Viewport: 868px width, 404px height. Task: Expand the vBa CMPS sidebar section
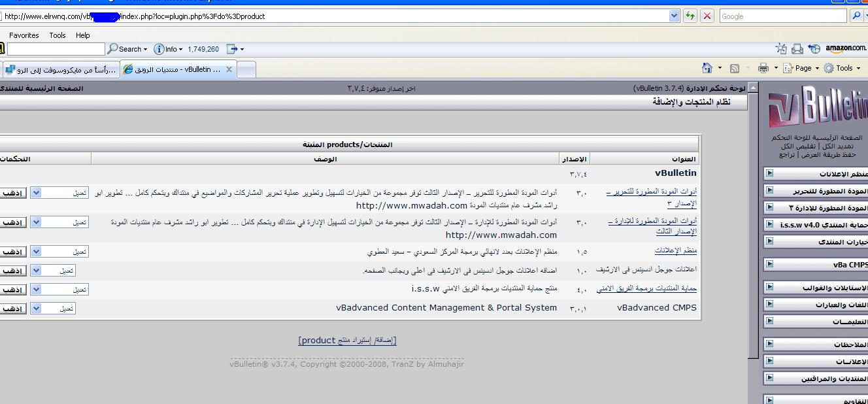(x=770, y=265)
